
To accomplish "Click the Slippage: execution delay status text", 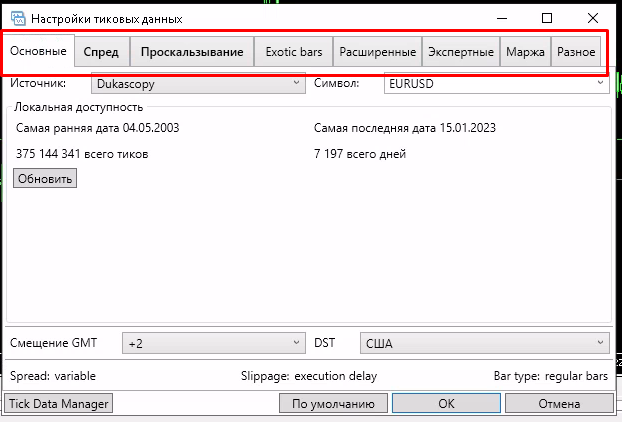I will point(309,376).
